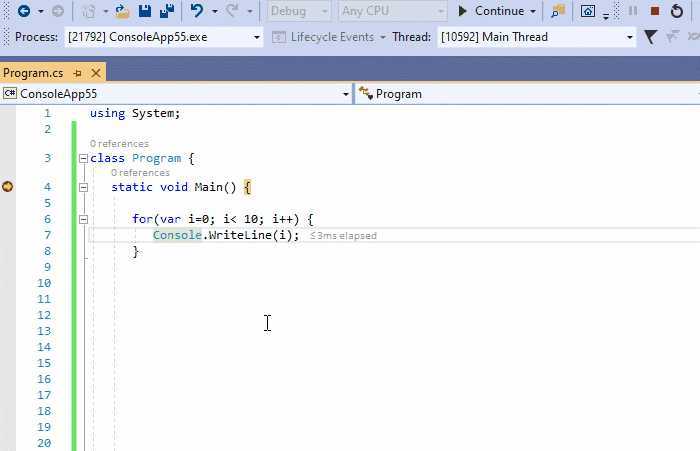Click the Find in Files folder-search icon
This screenshot has width=700, height=451.
(558, 11)
